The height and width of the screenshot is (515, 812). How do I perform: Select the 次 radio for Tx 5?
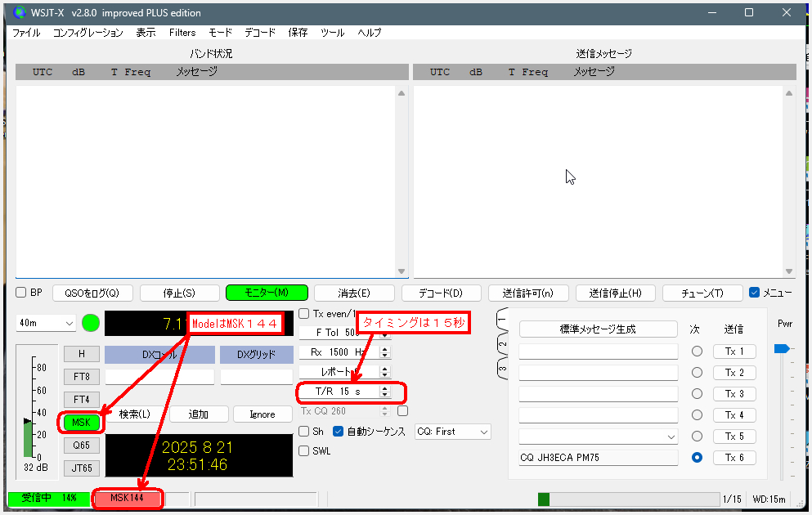(x=697, y=437)
